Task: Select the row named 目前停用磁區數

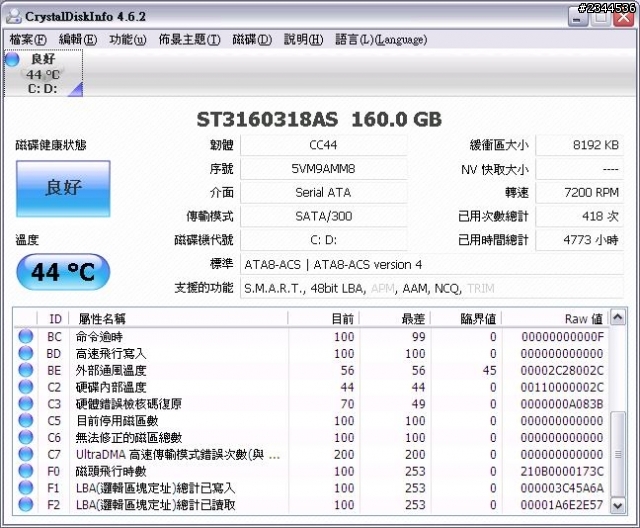Action: coord(311,420)
